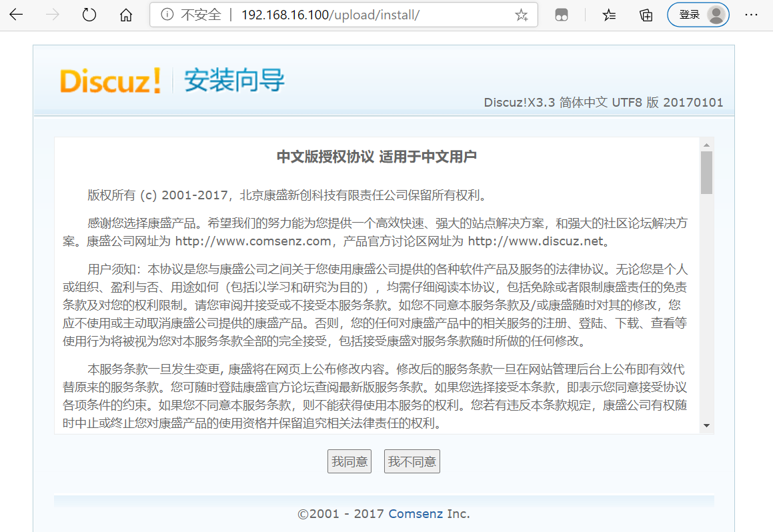773x532 pixels.
Task: Click the 版权所有 (c) 2001-2017 line
Action: pos(288,195)
